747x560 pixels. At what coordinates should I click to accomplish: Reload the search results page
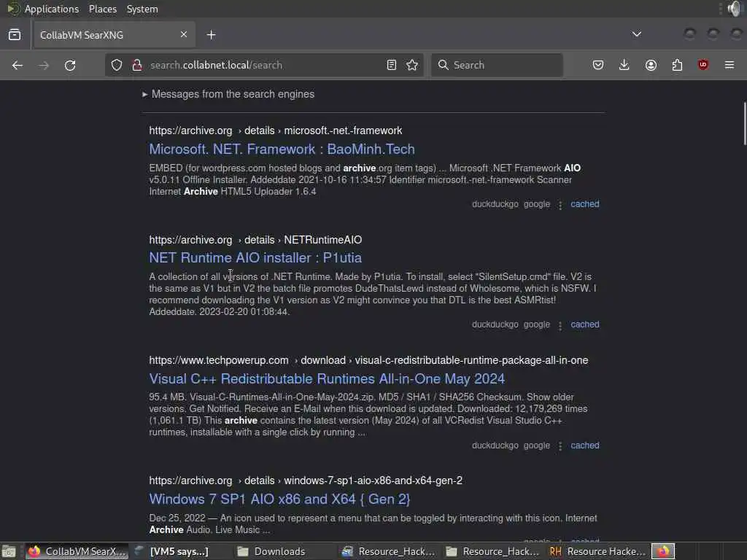coord(70,65)
